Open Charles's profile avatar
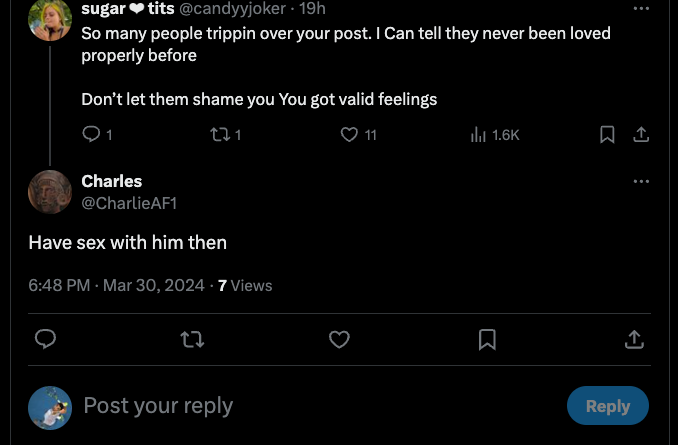 click(50, 192)
